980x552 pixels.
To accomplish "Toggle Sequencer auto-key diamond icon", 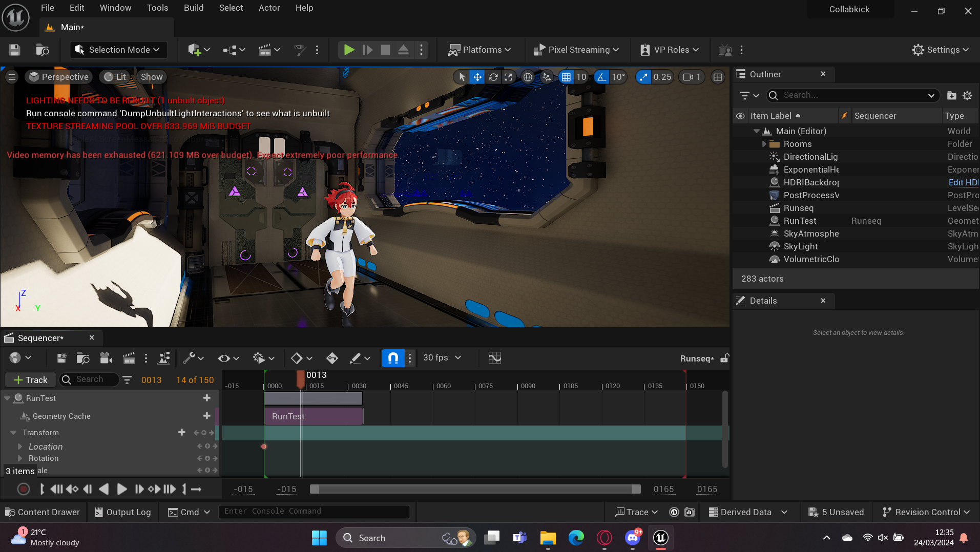I will click(x=332, y=358).
